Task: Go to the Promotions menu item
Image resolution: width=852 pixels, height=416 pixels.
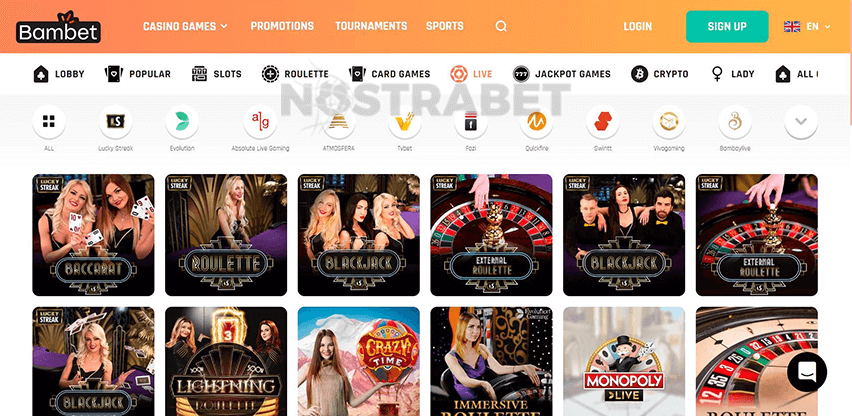Action: click(x=282, y=26)
